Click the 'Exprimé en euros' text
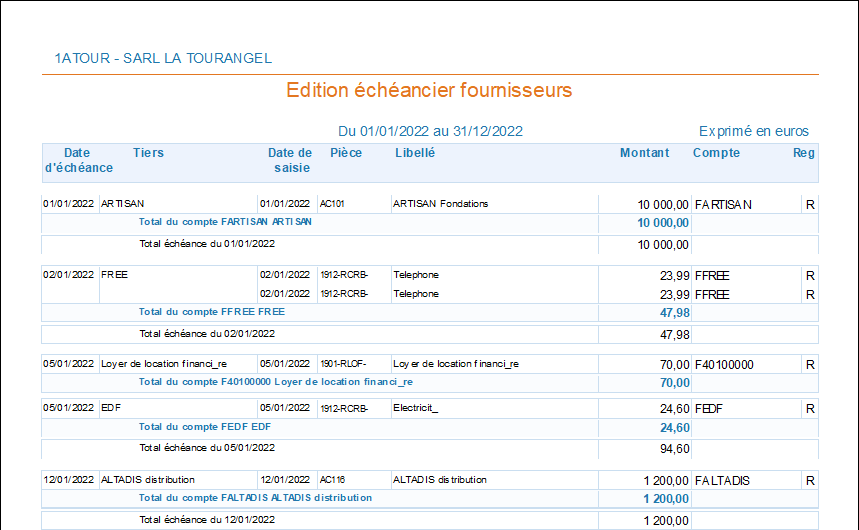The image size is (859, 530). 753,131
